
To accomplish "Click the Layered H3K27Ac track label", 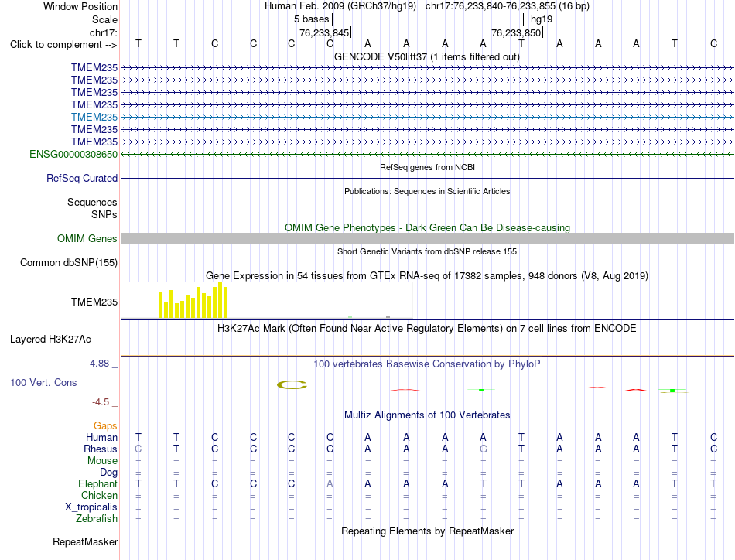I will pyautogui.click(x=50, y=340).
